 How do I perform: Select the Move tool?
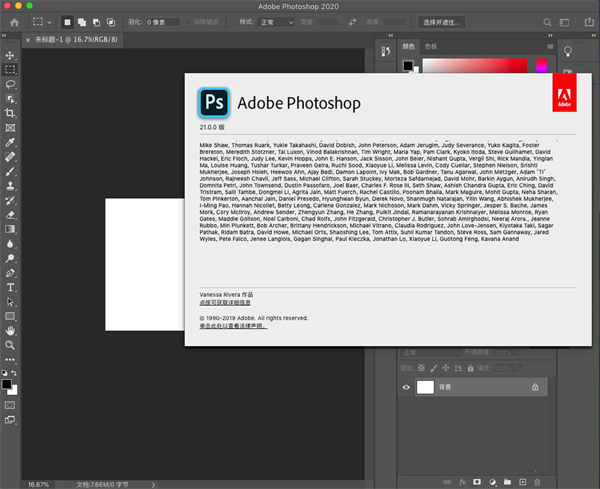point(10,55)
